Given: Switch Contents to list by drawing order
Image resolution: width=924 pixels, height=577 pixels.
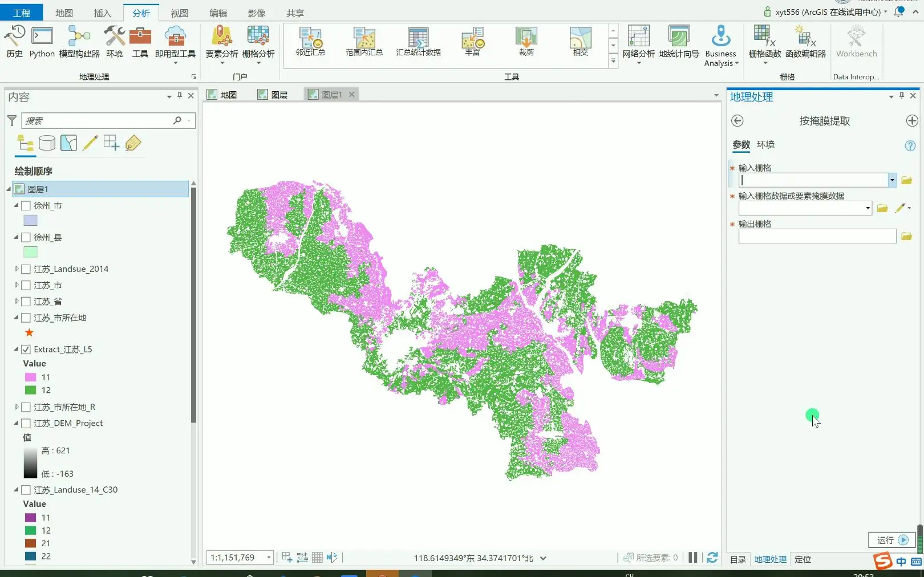Looking at the screenshot, I should [x=25, y=143].
